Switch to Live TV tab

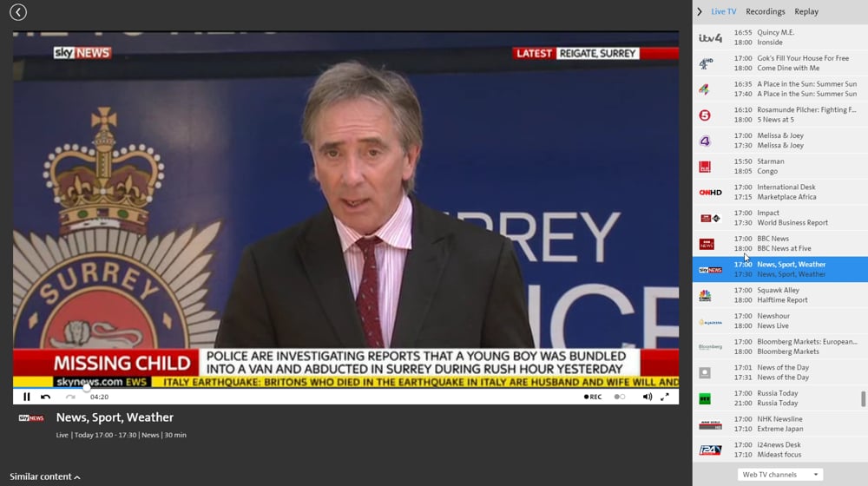[724, 11]
